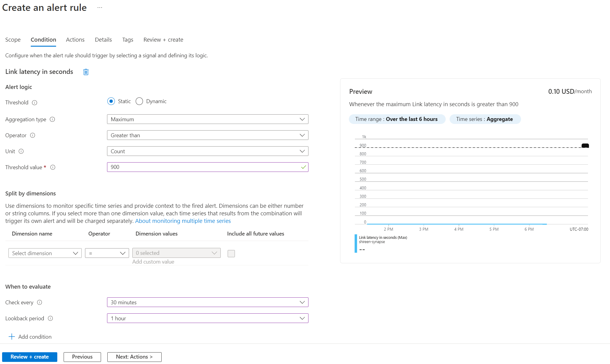Open the Aggregation type Maximum dropdown
The image size is (610, 364).
pos(207,119)
